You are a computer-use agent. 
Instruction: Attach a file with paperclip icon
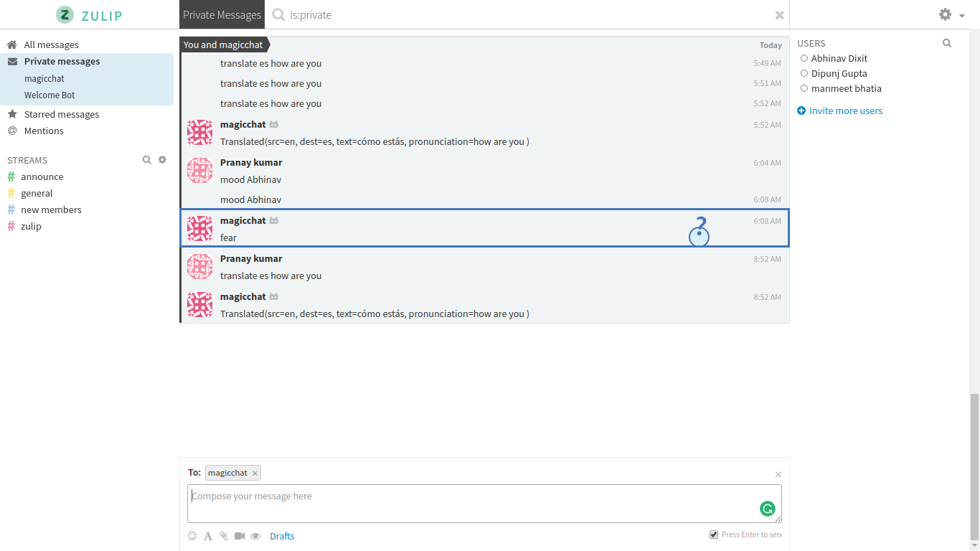pyautogui.click(x=223, y=536)
